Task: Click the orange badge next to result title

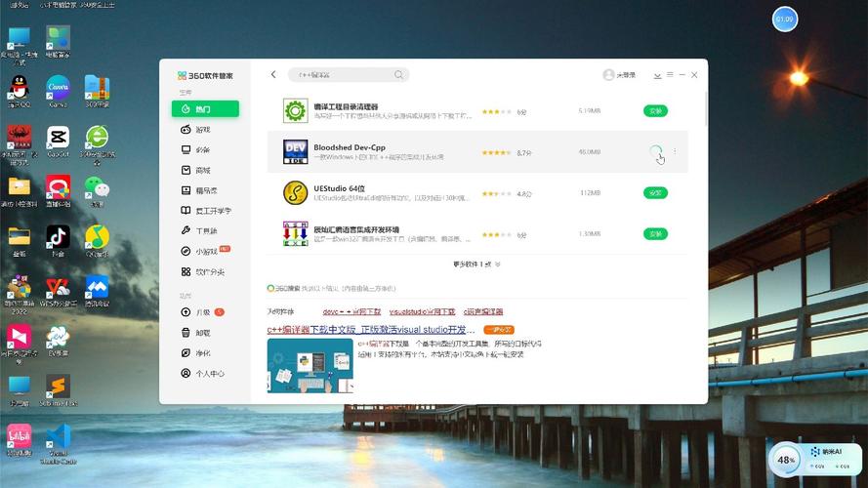Action: point(499,330)
